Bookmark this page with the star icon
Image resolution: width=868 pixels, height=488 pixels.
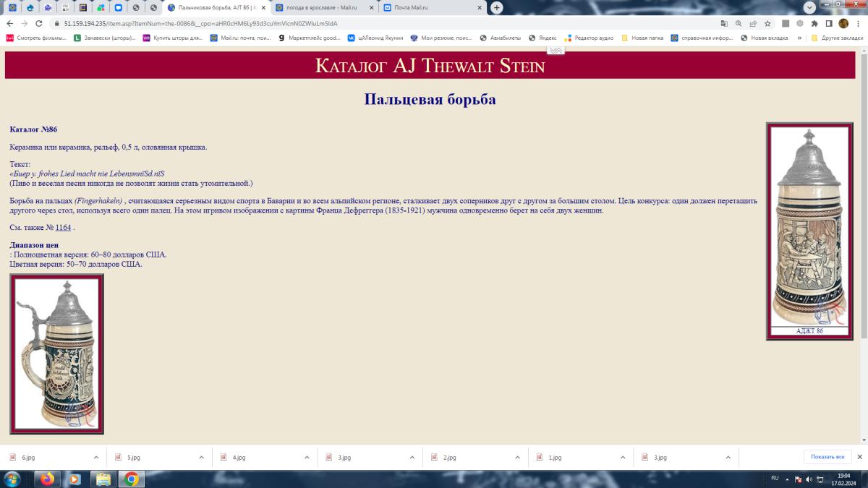[767, 23]
